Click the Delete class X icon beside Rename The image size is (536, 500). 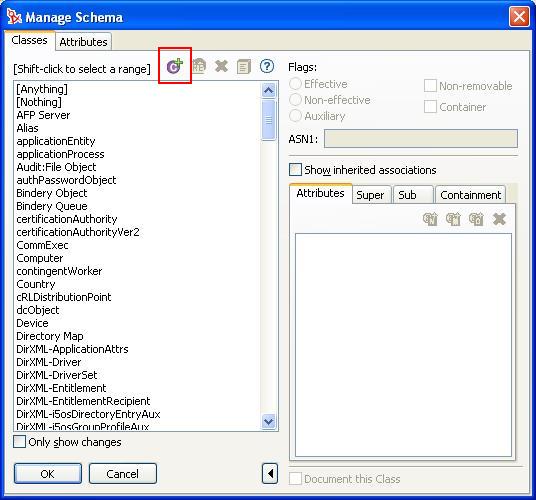tap(222, 66)
